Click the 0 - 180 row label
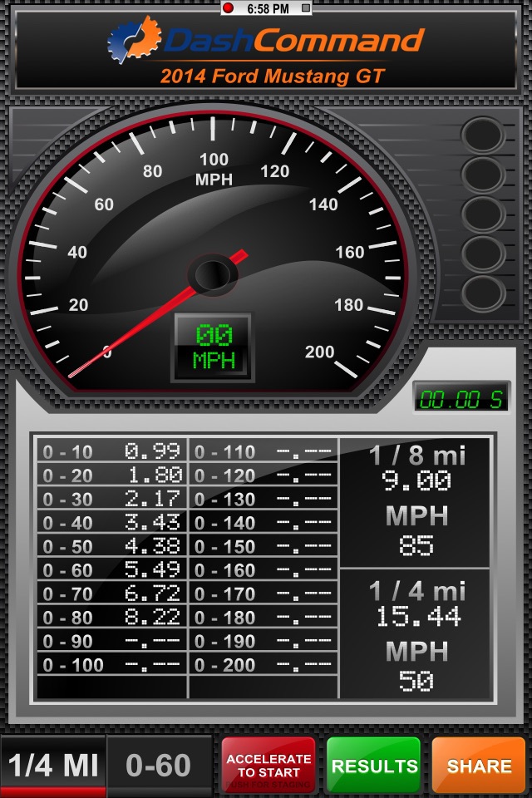This screenshot has height=798, width=532. coord(224,618)
